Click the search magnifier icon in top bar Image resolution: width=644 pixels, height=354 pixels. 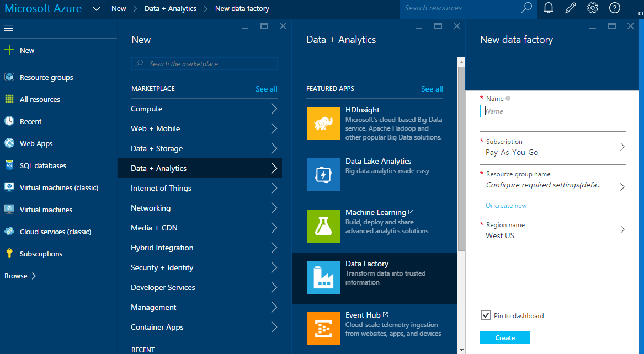coord(526,8)
